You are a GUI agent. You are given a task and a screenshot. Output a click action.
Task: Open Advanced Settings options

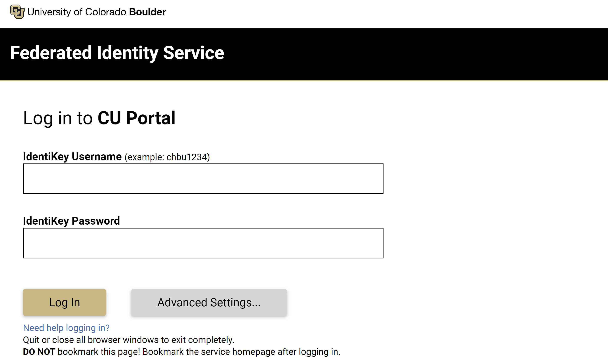coord(209,302)
